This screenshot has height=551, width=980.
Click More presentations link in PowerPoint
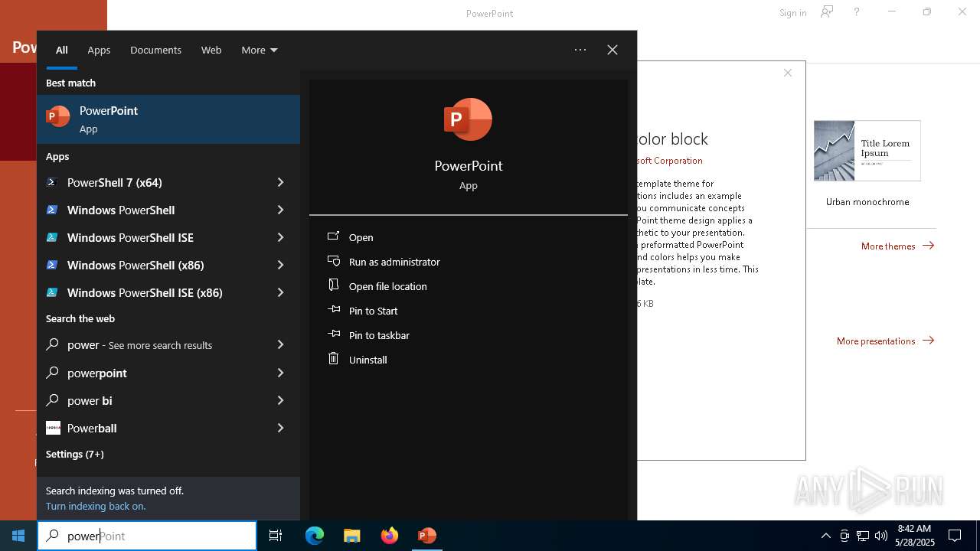(x=886, y=341)
